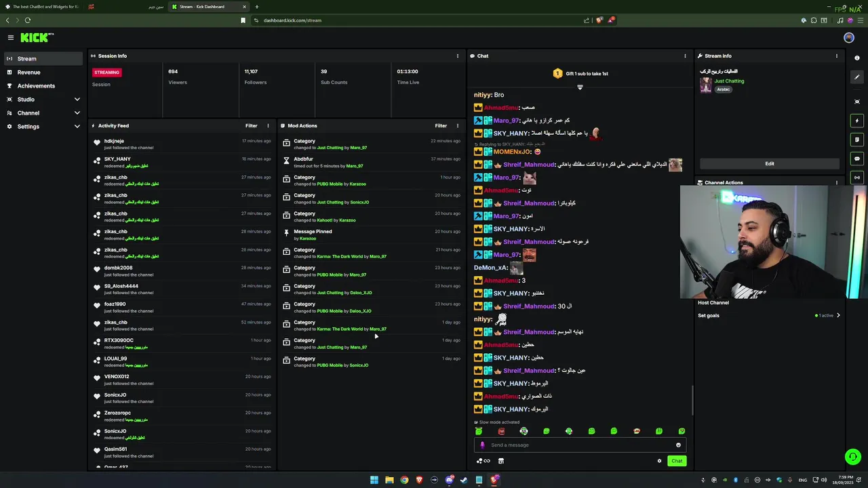This screenshot has height=488, width=868.
Task: Click the Viewers count 694
Action: pos(173,71)
